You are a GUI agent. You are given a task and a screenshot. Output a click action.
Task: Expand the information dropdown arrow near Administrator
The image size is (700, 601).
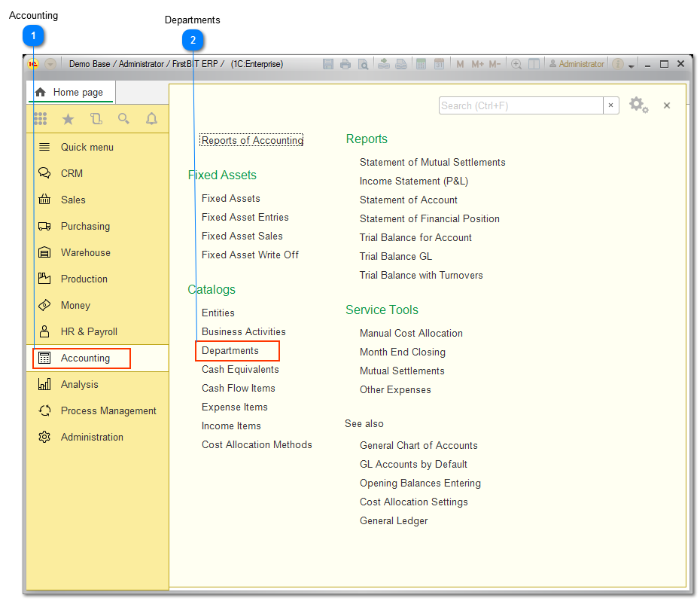point(631,66)
